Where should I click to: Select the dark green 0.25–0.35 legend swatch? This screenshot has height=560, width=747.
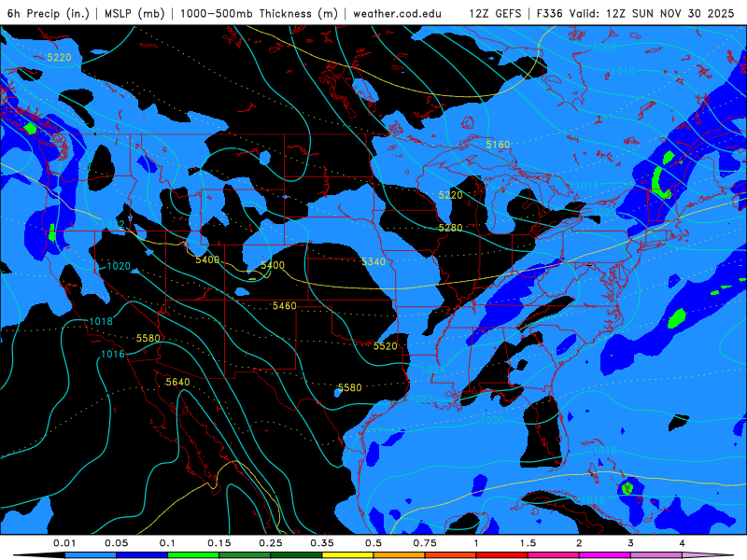pyautogui.click(x=296, y=555)
